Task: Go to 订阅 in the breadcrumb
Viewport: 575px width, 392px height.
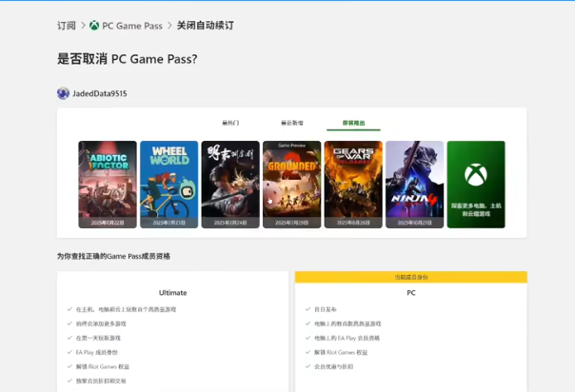Action: [x=66, y=26]
